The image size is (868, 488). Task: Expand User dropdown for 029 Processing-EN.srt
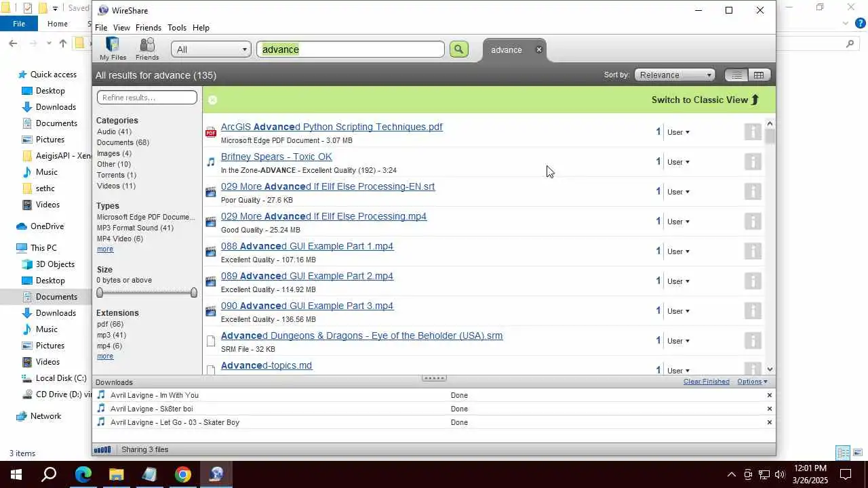(x=678, y=192)
